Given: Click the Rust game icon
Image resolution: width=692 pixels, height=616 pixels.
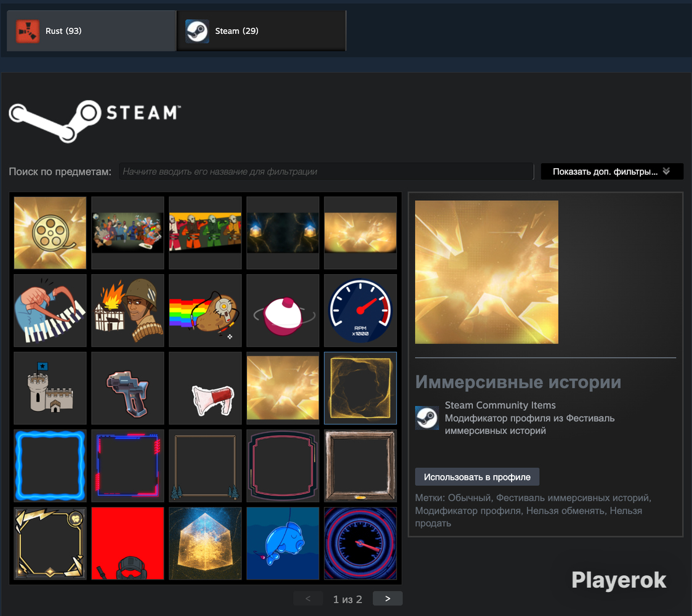Looking at the screenshot, I should 27,31.
